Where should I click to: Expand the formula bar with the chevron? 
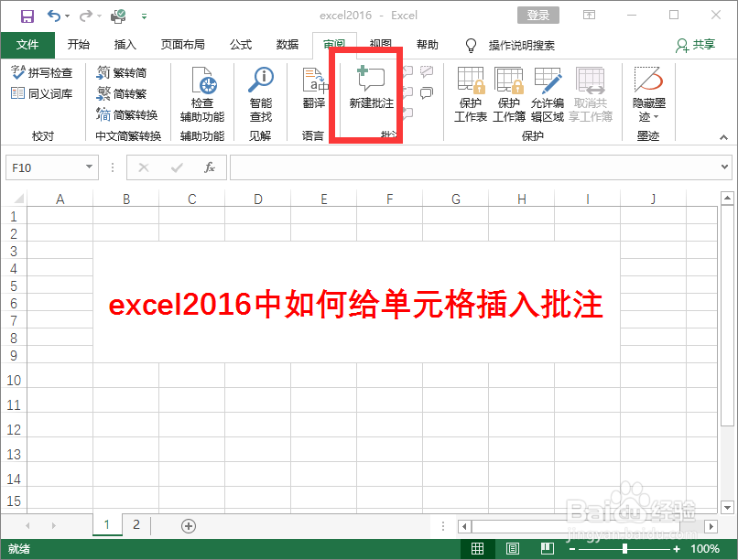(724, 167)
